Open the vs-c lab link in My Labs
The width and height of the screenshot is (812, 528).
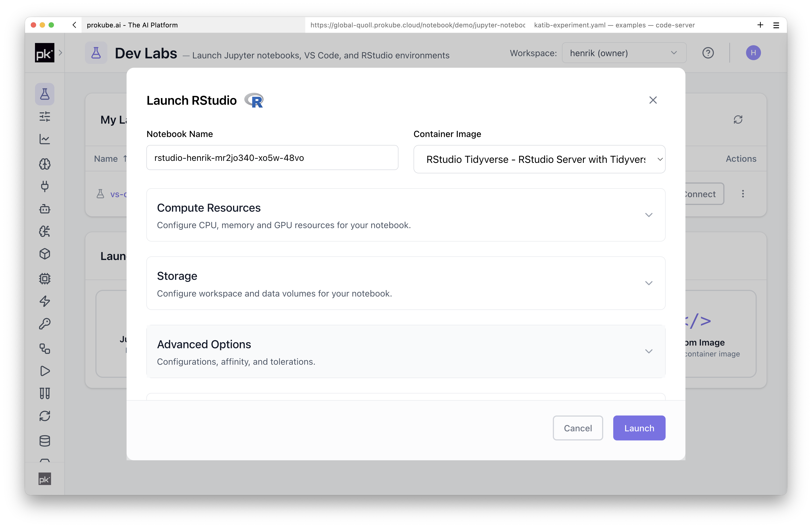pos(118,194)
